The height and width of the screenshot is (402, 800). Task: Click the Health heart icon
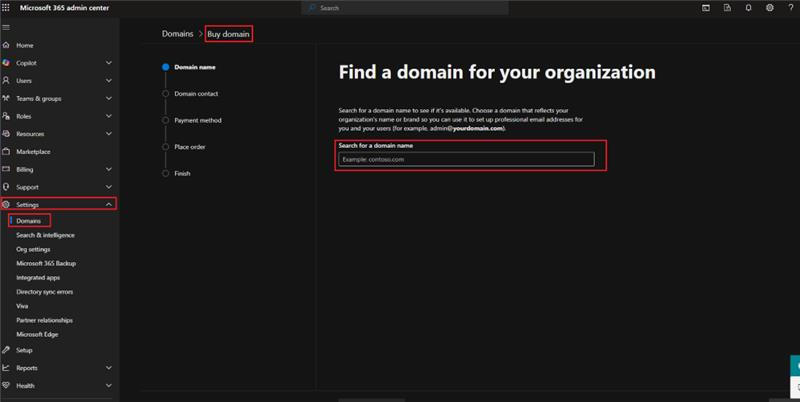coord(6,386)
